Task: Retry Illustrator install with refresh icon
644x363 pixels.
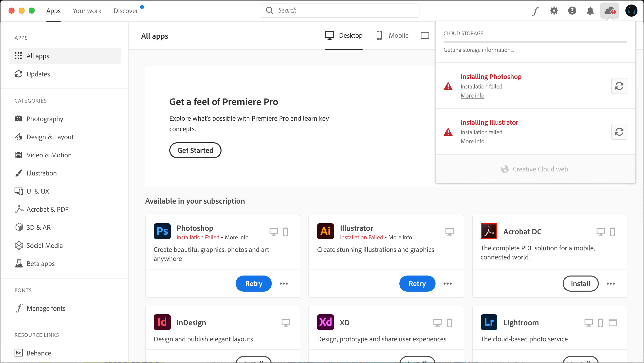Action: click(619, 132)
